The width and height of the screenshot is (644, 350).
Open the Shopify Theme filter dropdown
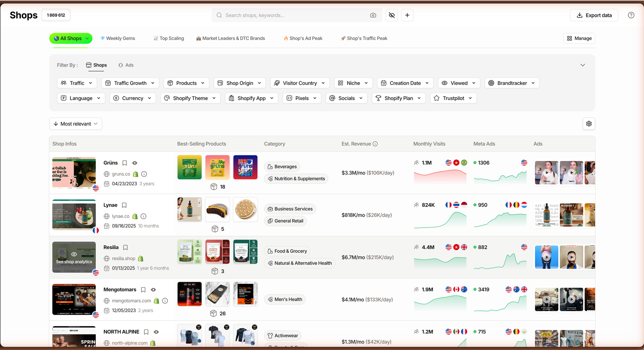click(x=190, y=98)
